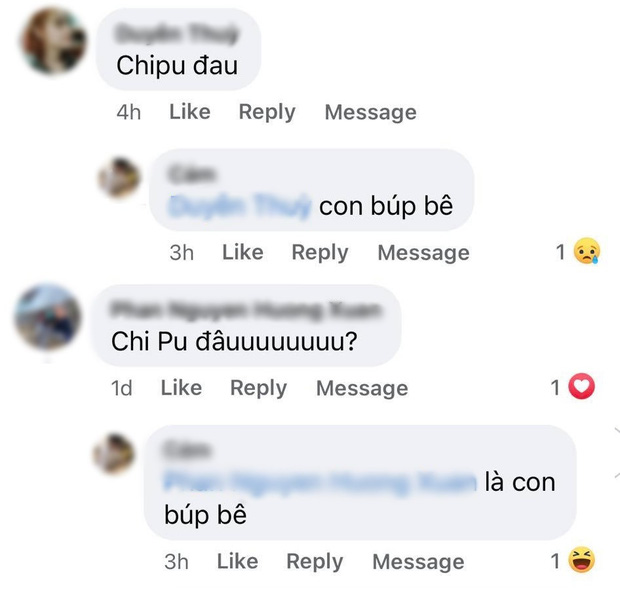Like the 'Chi Pu đâuuuuuuuu?' comment

click(x=181, y=388)
